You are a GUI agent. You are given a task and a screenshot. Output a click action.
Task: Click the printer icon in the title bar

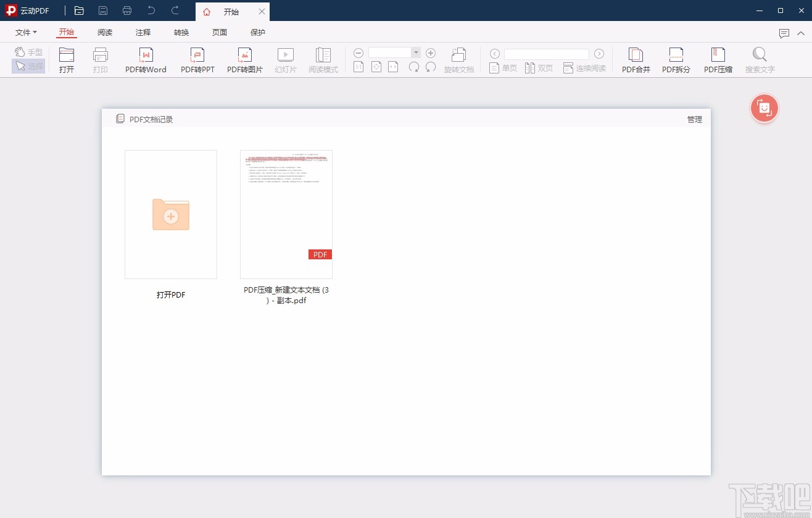pos(127,10)
